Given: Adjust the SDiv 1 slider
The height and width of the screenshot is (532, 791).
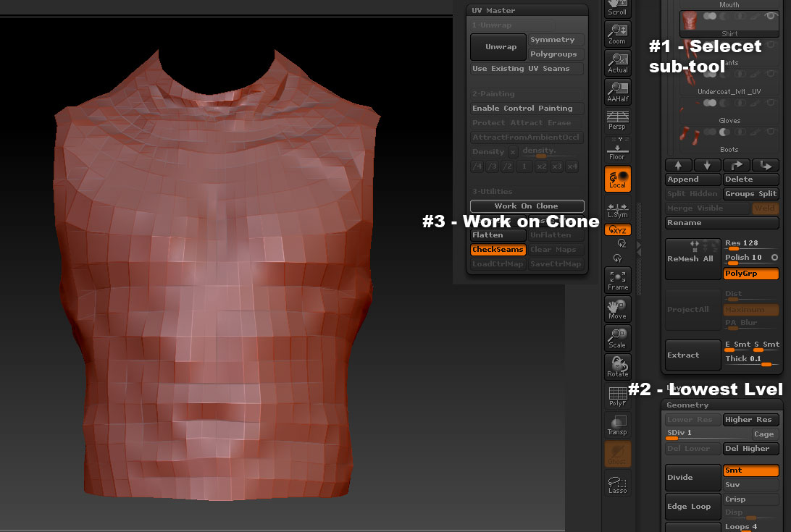Looking at the screenshot, I should [x=707, y=434].
